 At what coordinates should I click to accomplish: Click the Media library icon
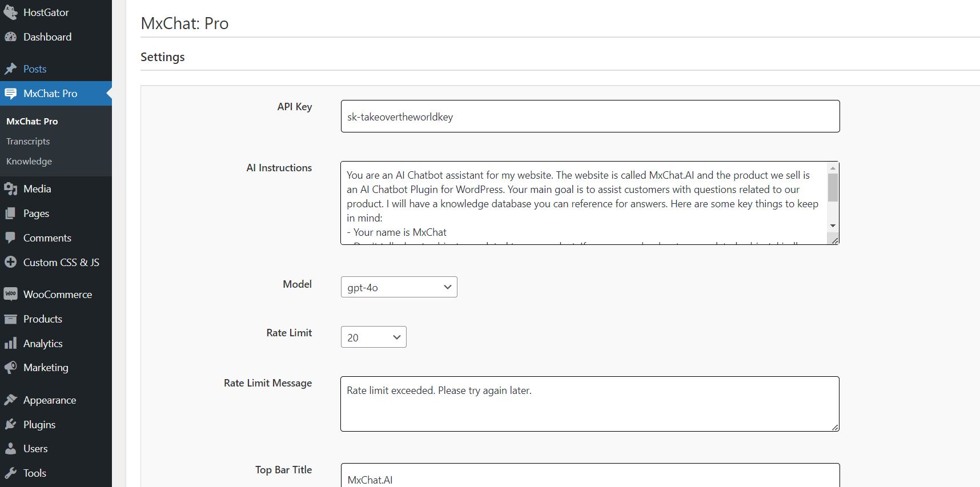[11, 189]
